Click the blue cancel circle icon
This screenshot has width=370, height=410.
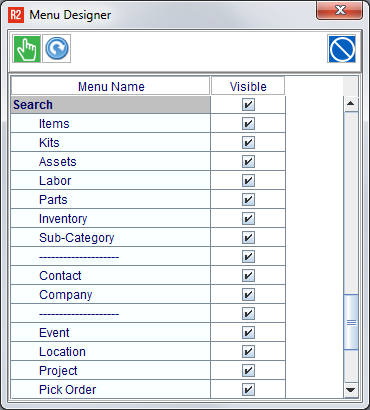tap(342, 49)
